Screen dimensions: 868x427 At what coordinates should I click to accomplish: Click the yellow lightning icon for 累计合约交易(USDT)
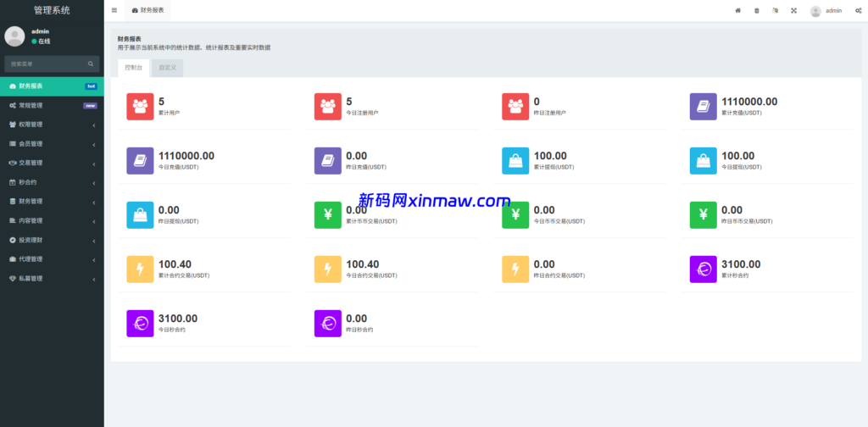140,269
